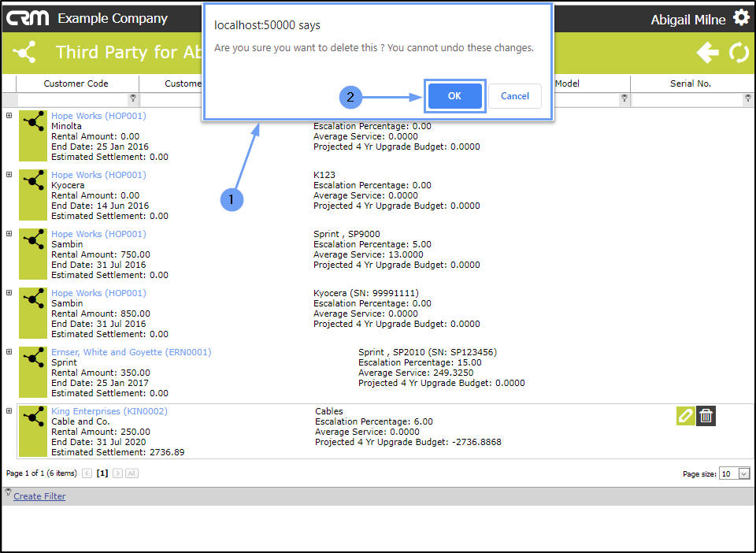This screenshot has height=553, width=756.
Task: Click the Ernser, White and Goyette row icon
Action: (x=33, y=372)
